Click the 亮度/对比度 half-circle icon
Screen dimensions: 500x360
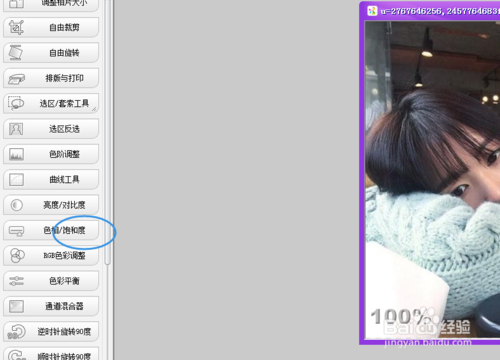tap(16, 205)
